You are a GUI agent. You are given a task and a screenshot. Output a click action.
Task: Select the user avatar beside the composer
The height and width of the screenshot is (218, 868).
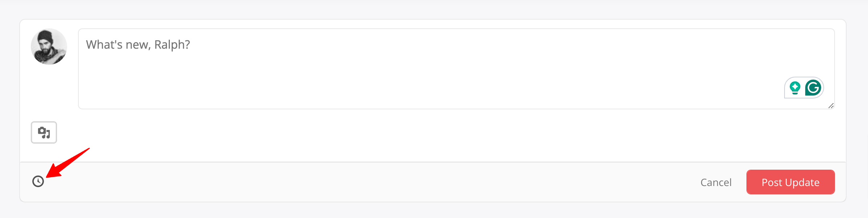(x=49, y=47)
